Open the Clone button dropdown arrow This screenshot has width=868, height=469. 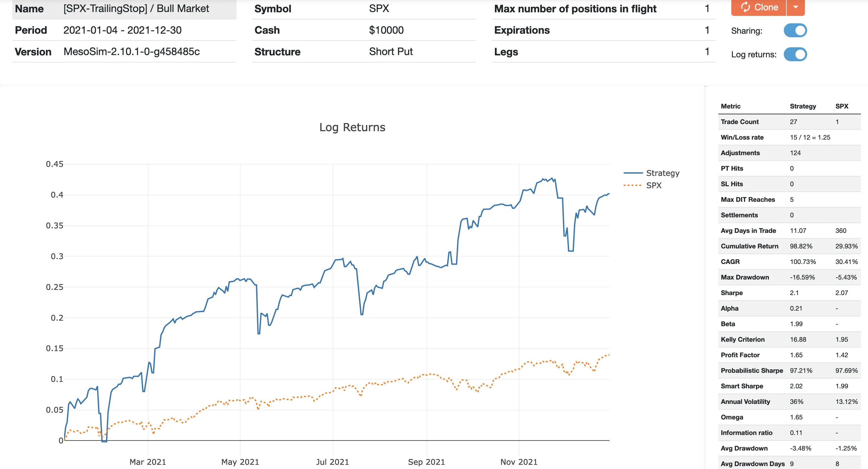coord(796,7)
